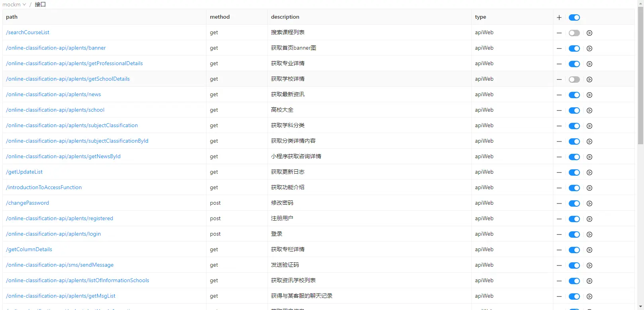Toggle the master switch in the table header

tap(574, 17)
